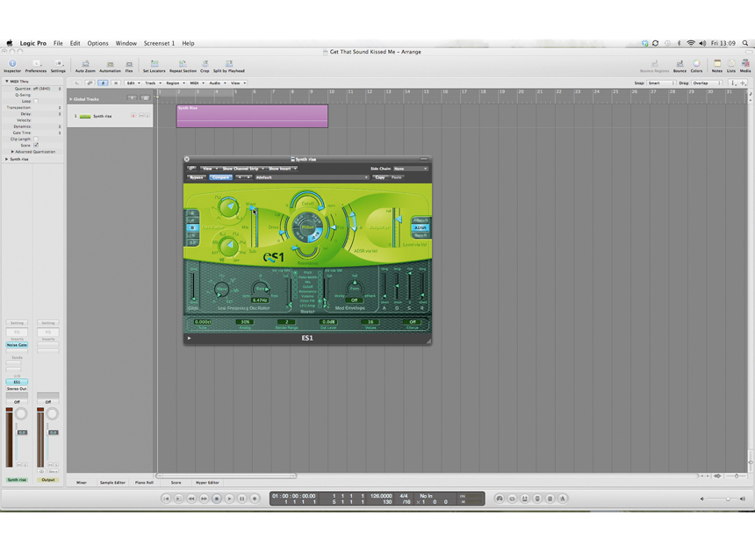Click the Pause transport button

pyautogui.click(x=241, y=499)
